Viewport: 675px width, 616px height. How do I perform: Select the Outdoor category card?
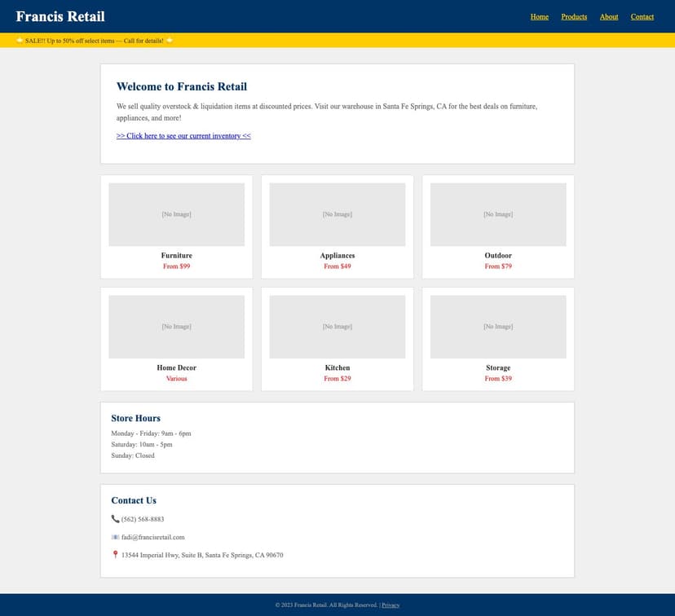[x=498, y=226]
